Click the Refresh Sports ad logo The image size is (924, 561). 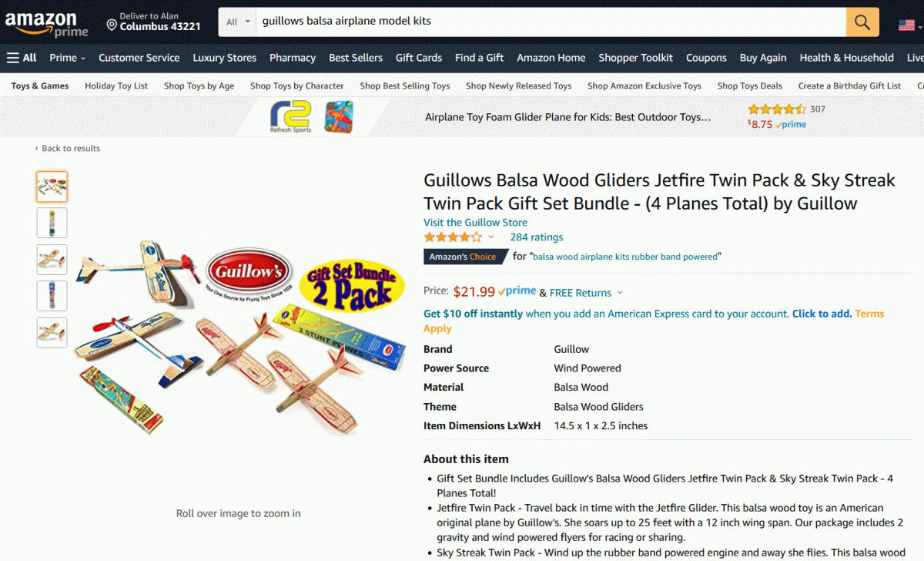(x=291, y=117)
